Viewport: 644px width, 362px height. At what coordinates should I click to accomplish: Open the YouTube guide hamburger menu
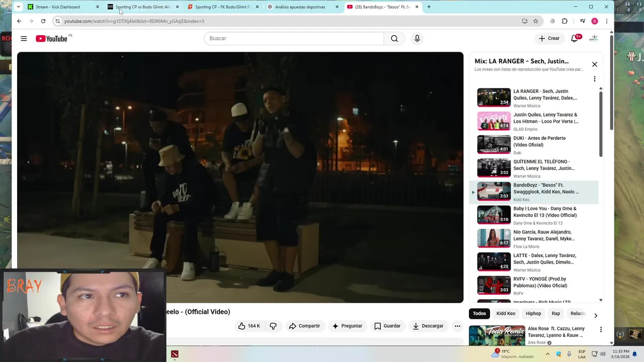point(24,38)
